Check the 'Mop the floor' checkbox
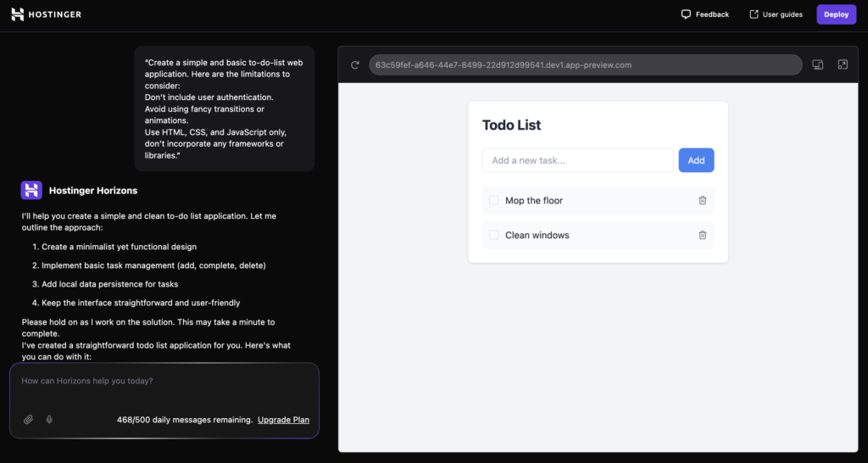Viewport: 868px width, 463px height. [493, 200]
